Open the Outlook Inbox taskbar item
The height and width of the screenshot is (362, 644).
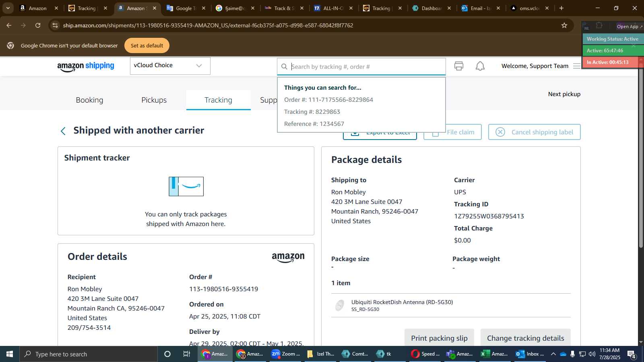[x=530, y=354]
